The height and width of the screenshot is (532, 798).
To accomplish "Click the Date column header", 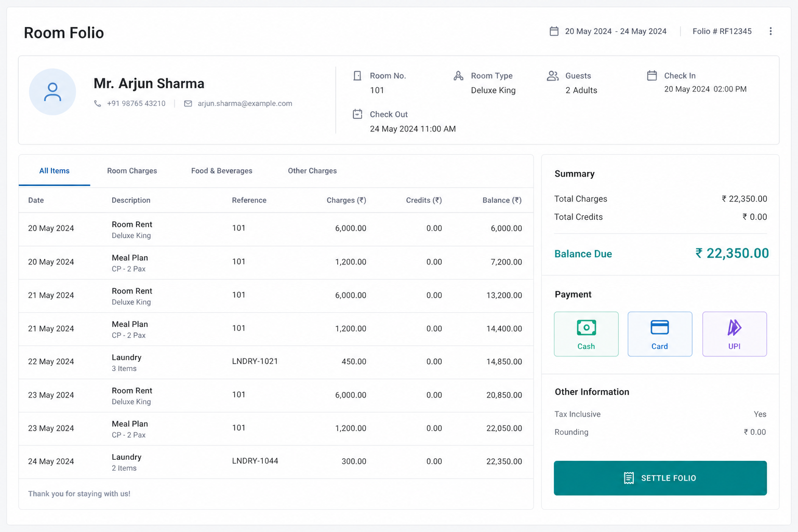I will click(x=36, y=200).
